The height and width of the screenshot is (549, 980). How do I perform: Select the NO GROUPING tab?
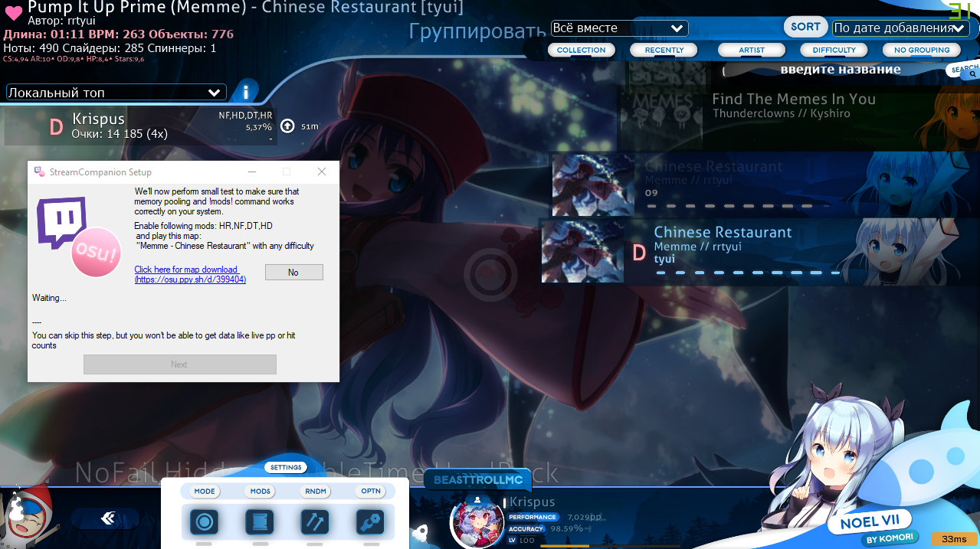[x=922, y=51]
